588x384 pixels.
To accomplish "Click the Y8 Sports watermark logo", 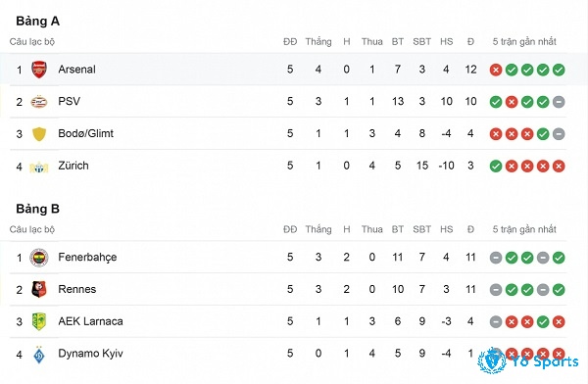I will point(528,361).
